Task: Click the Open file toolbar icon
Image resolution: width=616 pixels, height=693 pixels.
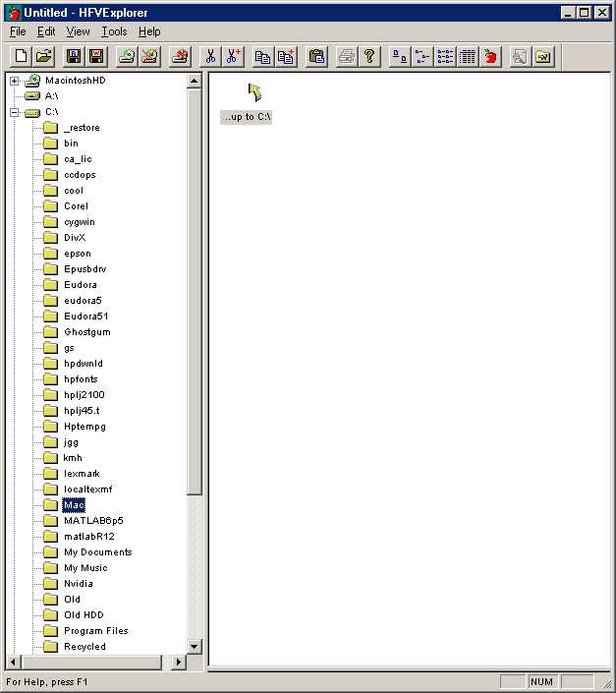Action: pos(43,57)
